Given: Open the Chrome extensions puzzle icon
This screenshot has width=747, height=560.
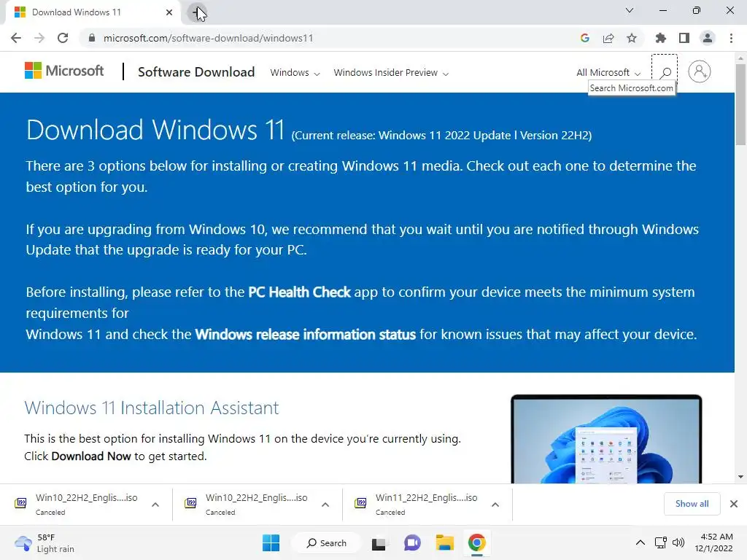Looking at the screenshot, I should click(661, 38).
